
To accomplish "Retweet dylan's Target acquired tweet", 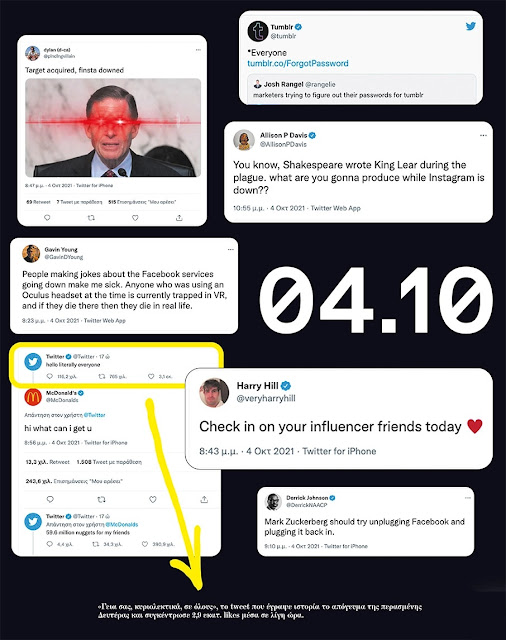I will tap(91, 218).
